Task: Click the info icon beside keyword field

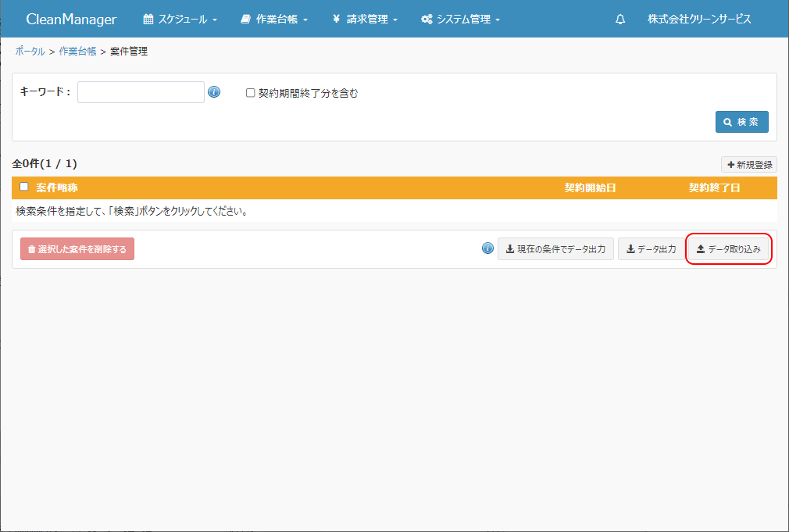Action: 214,92
